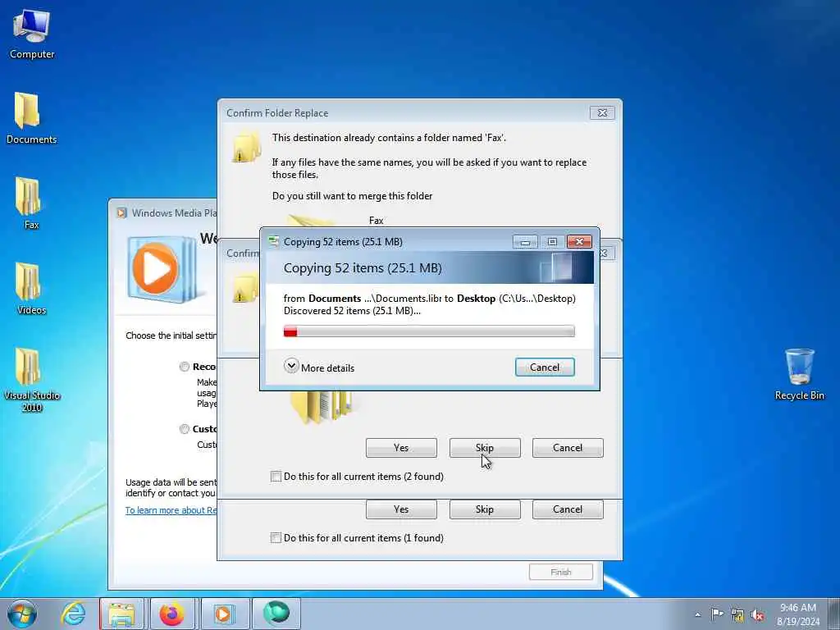Click Skip above the '1 found' checkbox
840x630 pixels.
click(x=484, y=509)
